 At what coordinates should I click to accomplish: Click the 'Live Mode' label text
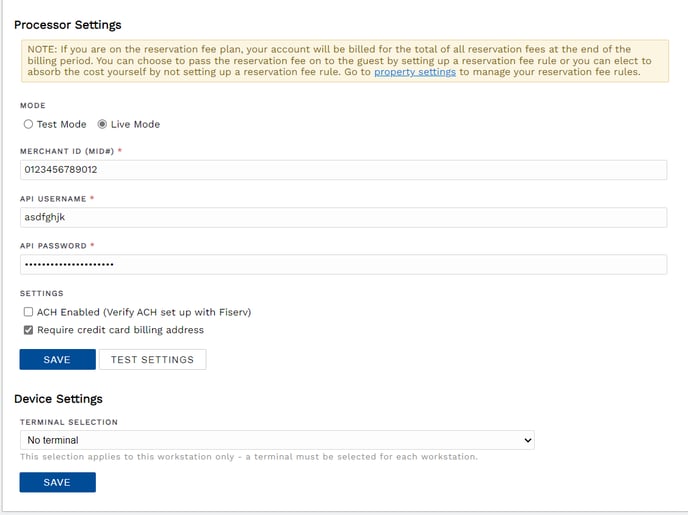(135, 124)
